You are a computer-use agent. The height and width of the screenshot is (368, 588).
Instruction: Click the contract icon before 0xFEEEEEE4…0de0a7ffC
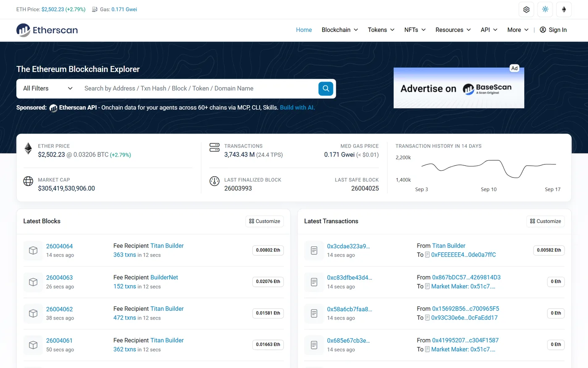click(427, 255)
